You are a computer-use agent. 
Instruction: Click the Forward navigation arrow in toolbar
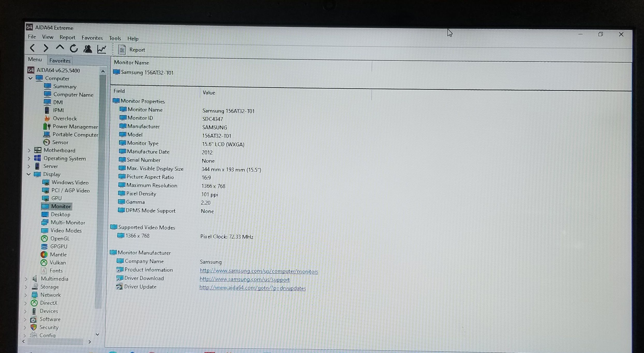46,48
